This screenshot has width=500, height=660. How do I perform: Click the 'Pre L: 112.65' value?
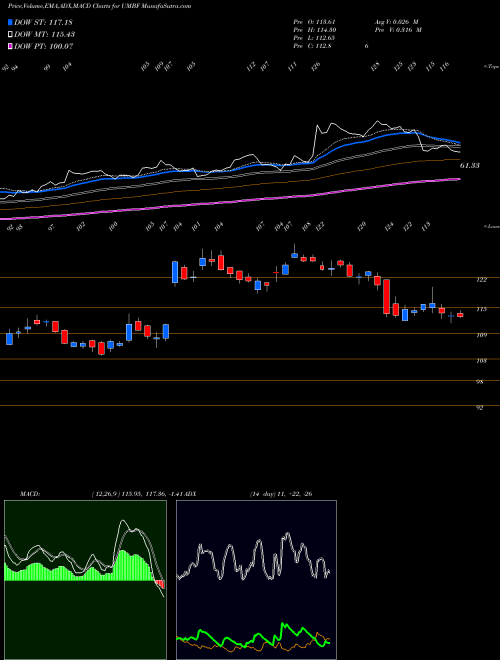(x=314, y=38)
